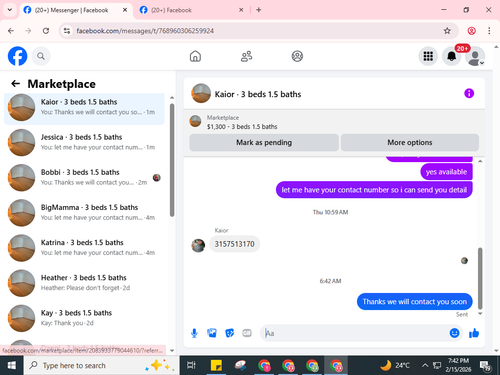Click the $1,300 listing title link
Viewport: 500px width, 375px height.
(x=242, y=127)
